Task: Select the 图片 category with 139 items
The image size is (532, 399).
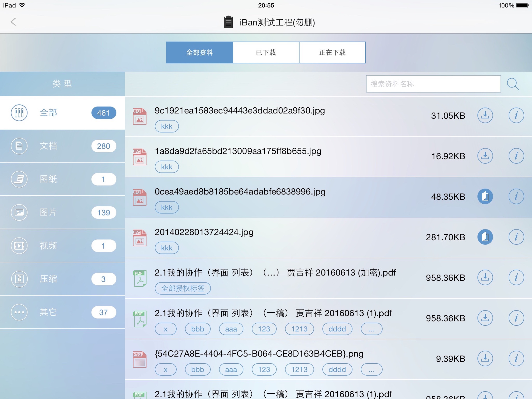Action: tap(62, 213)
